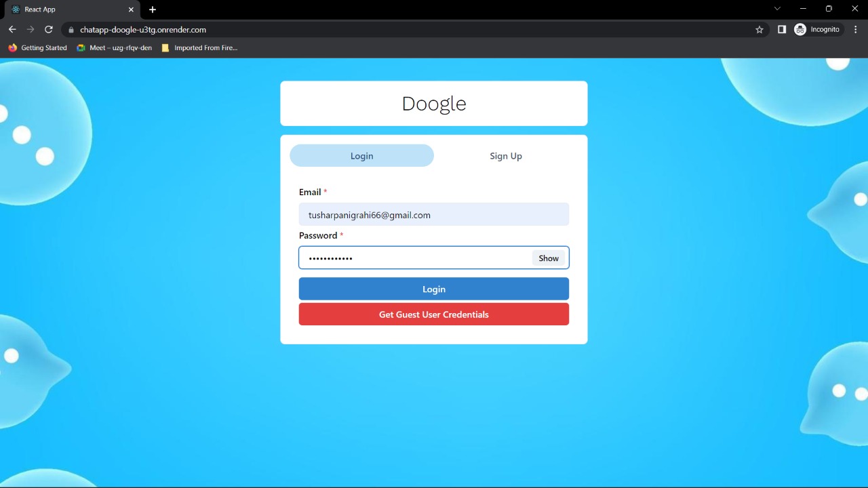Reload the page
The width and height of the screenshot is (868, 488).
pos(49,30)
